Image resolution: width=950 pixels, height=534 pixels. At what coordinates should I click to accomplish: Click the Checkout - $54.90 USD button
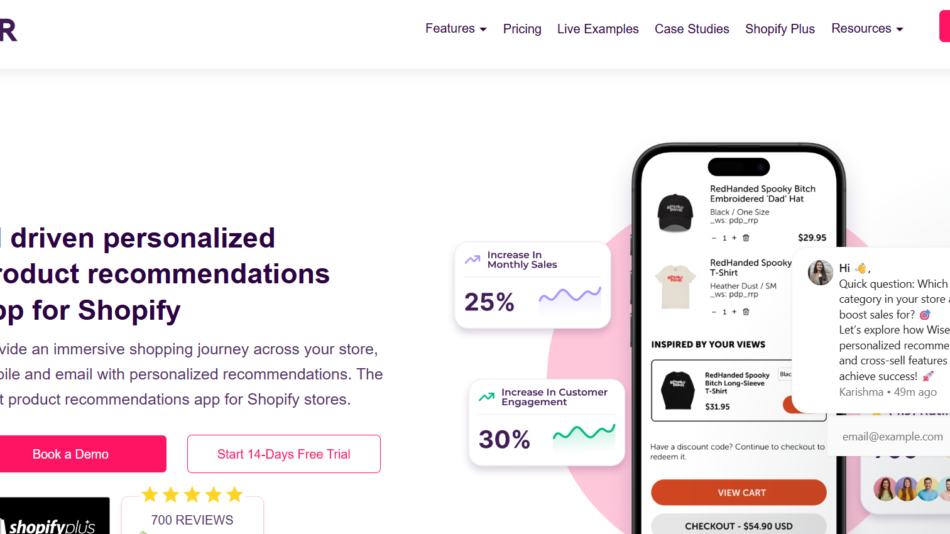tap(739, 525)
